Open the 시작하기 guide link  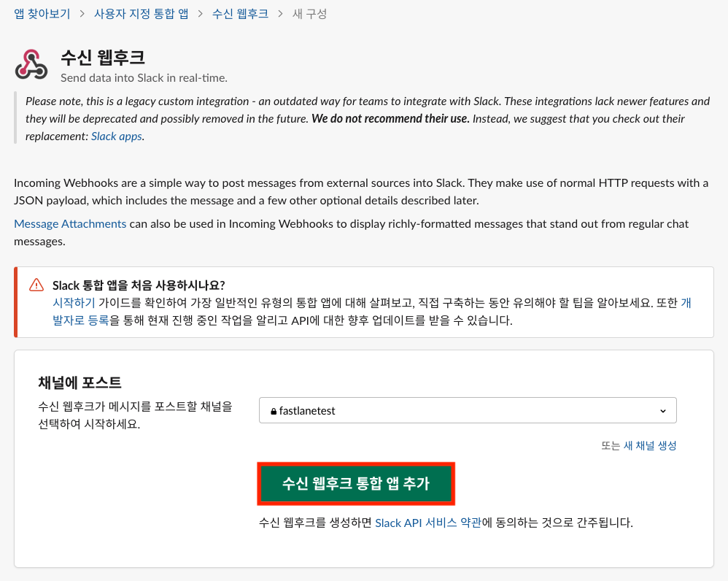click(74, 303)
